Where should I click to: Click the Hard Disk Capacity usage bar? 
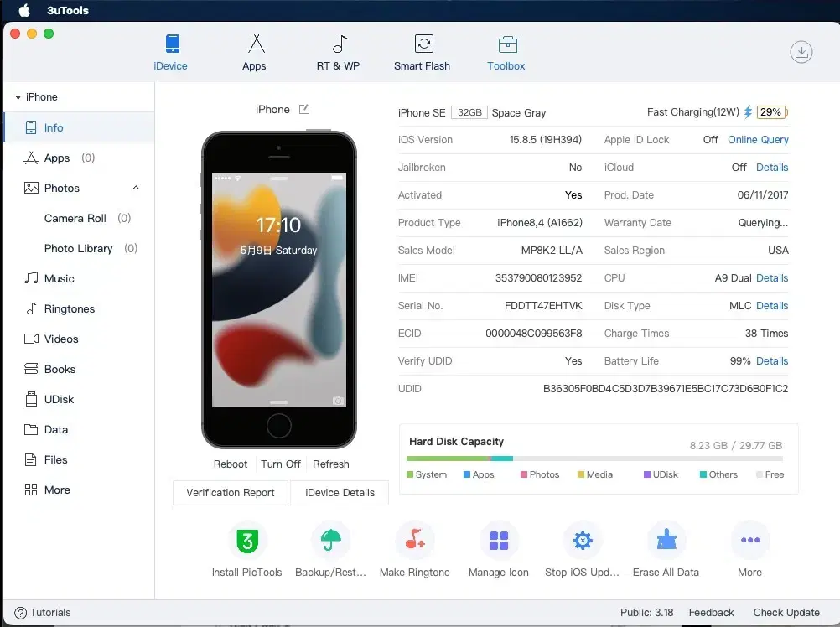point(594,459)
